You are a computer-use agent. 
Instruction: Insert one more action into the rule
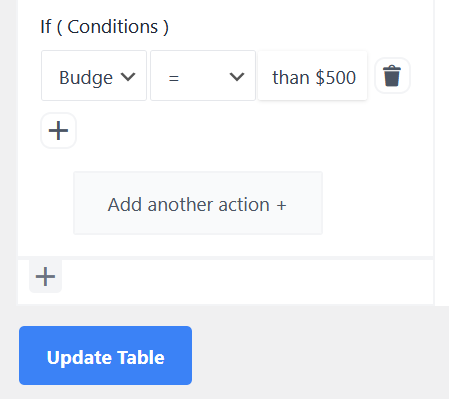pyautogui.click(x=198, y=203)
